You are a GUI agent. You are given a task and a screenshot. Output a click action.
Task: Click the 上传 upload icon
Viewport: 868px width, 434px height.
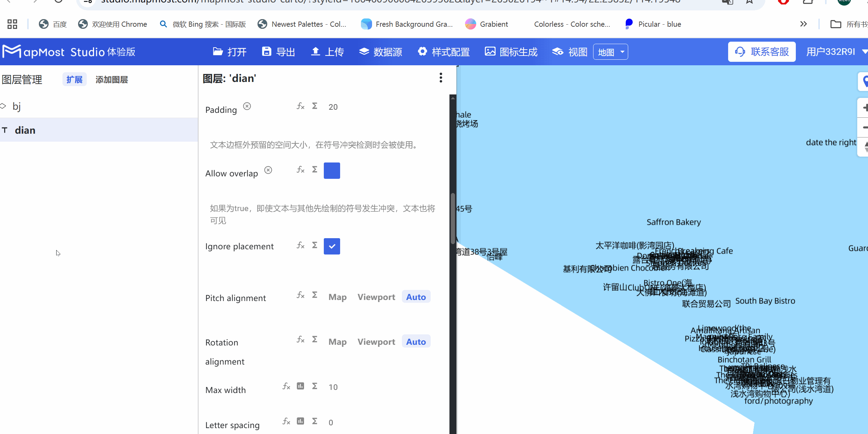click(x=315, y=51)
